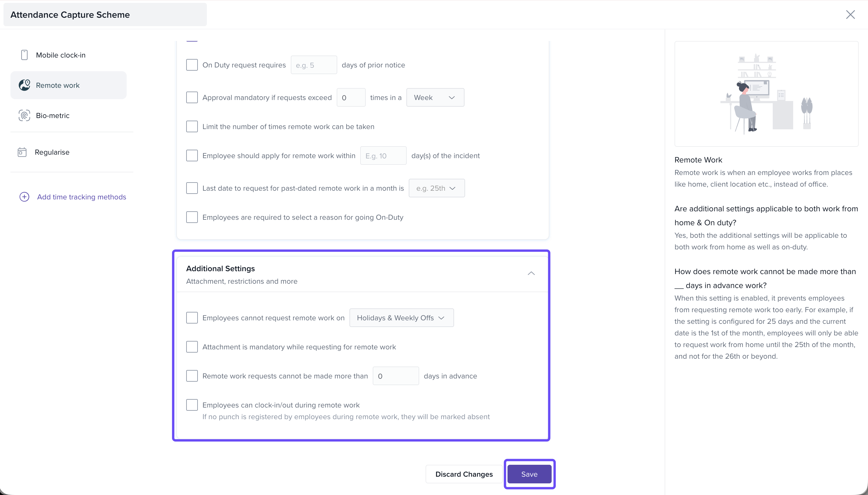The width and height of the screenshot is (868, 495).
Task: Click the Bio-metric fingerprint icon
Action: point(24,116)
